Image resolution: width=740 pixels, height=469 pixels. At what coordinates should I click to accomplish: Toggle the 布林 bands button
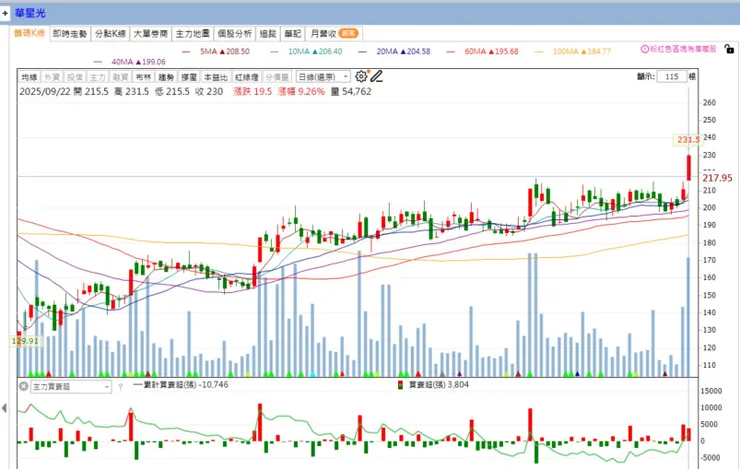(x=143, y=77)
